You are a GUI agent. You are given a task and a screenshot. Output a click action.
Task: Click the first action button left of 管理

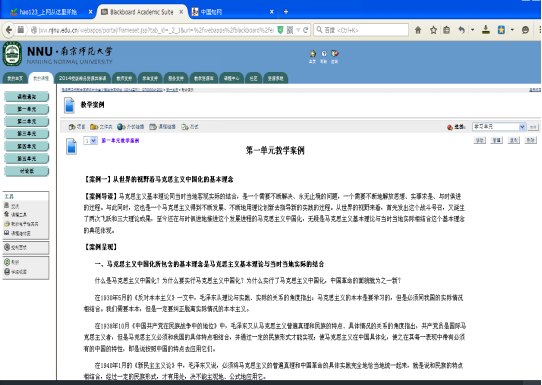point(480,140)
